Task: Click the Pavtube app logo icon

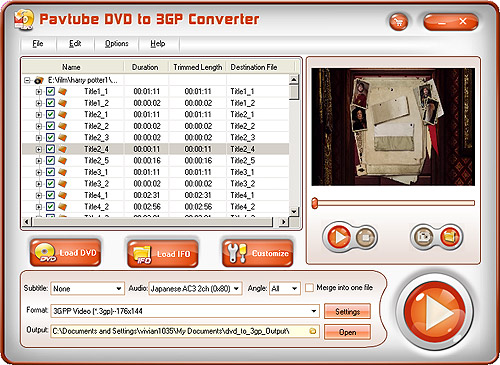Action: pyautogui.click(x=24, y=19)
